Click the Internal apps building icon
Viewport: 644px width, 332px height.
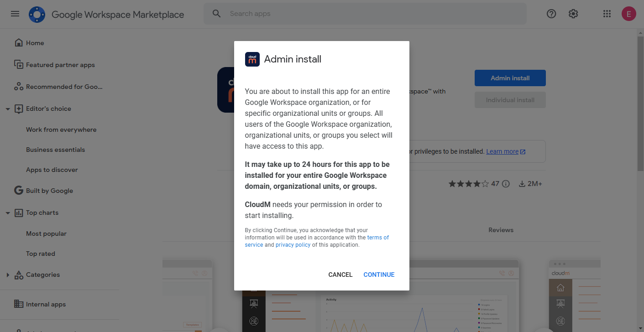(x=19, y=304)
